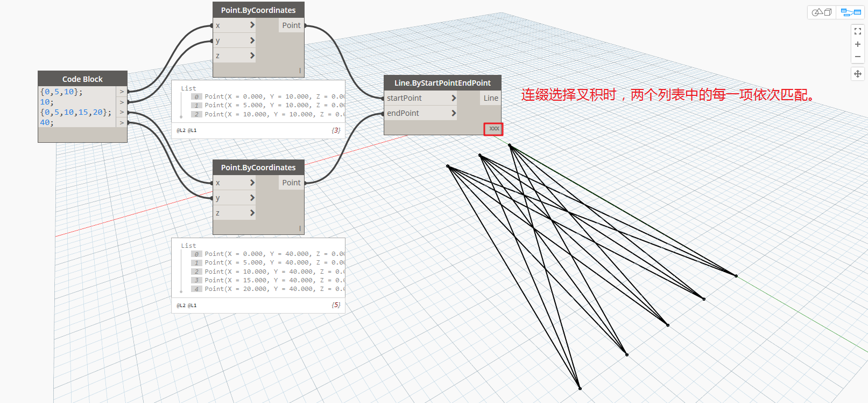
Task: Select the Code Block node title
Action: 82,79
